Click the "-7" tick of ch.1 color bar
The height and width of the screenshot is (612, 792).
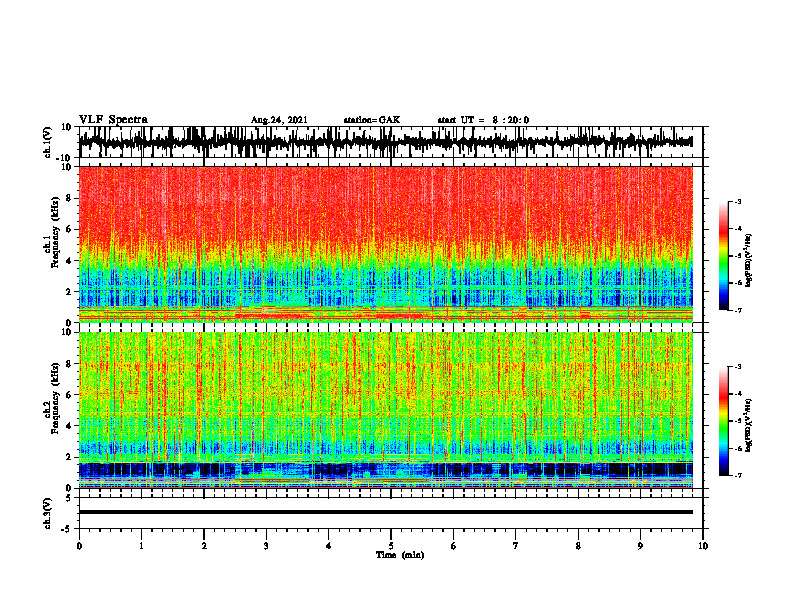737,310
